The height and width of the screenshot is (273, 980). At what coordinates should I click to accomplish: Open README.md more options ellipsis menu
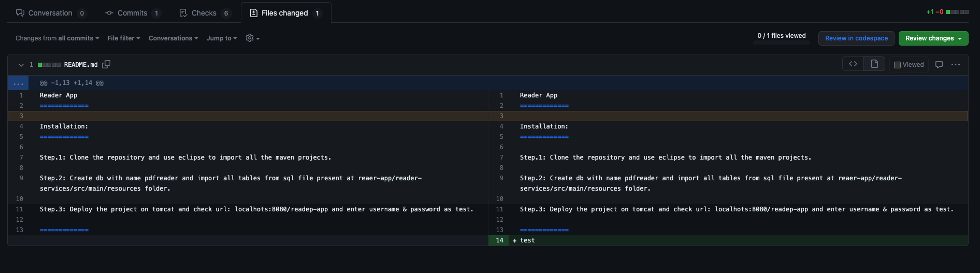[x=956, y=65]
